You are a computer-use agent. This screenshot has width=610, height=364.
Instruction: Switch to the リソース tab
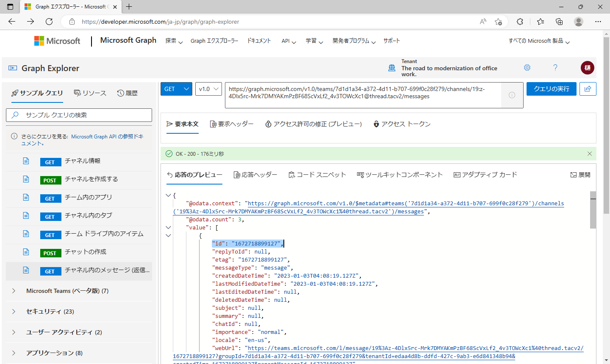[x=90, y=93]
